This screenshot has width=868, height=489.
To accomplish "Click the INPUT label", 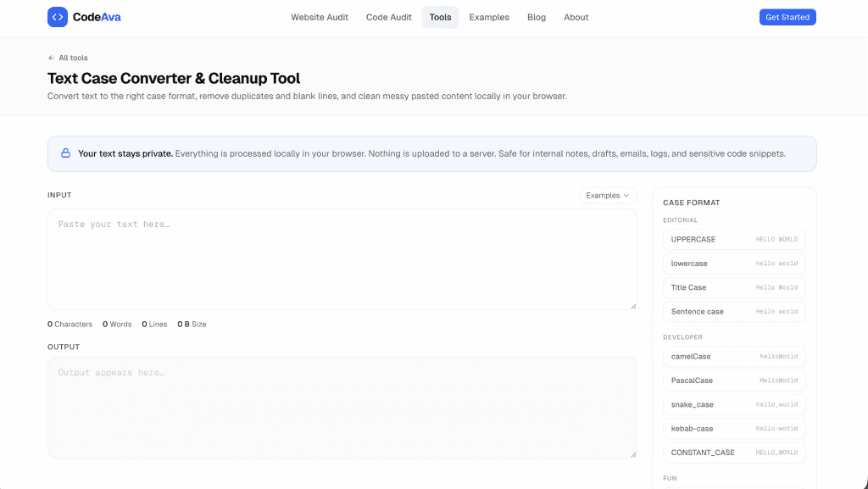I will pyautogui.click(x=59, y=195).
